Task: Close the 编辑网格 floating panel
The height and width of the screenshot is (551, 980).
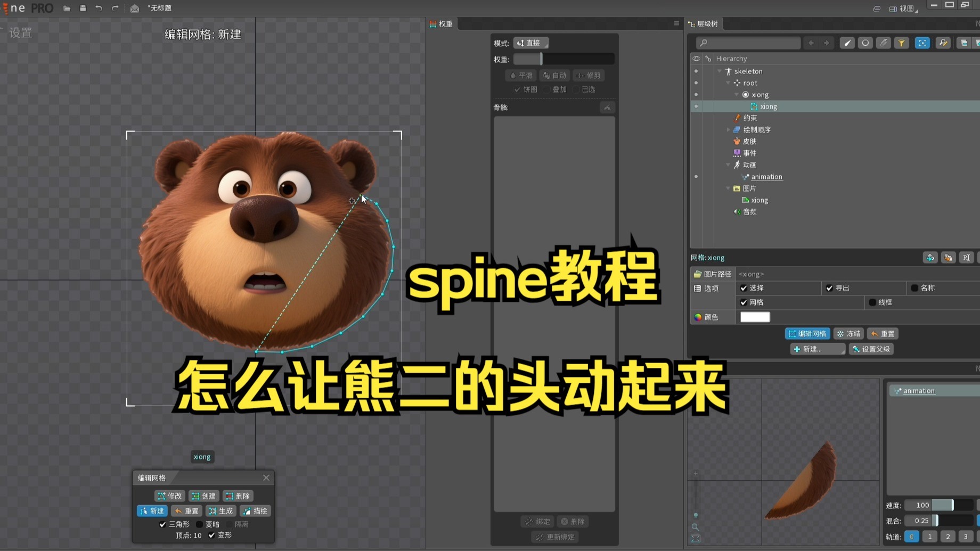Action: point(266,478)
